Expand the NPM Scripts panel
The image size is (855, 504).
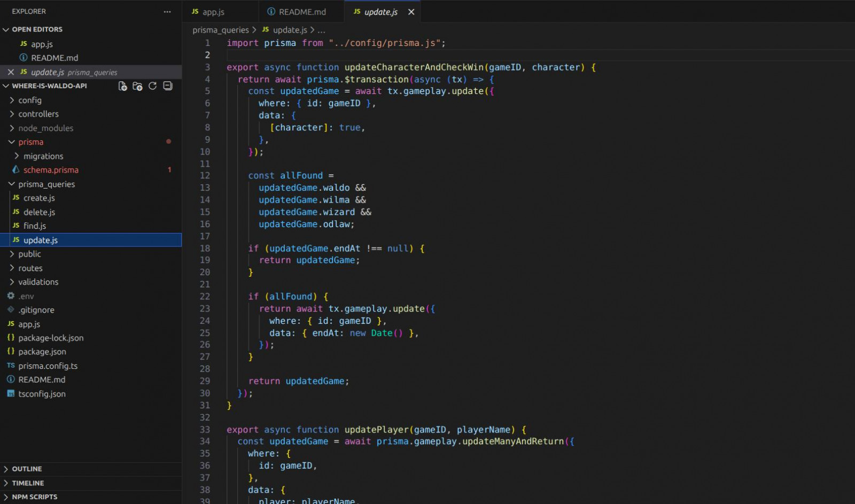point(34,497)
